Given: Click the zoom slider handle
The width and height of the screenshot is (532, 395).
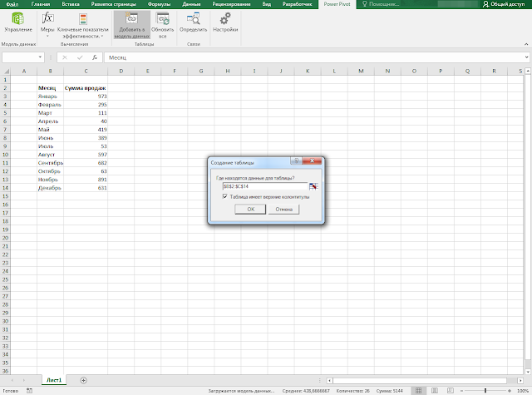Looking at the screenshot, I should pyautogui.click(x=485, y=391).
